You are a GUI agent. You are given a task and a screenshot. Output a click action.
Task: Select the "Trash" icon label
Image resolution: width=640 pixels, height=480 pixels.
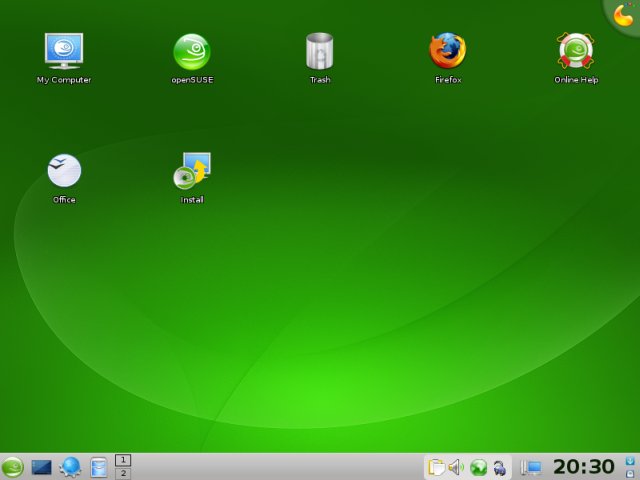pyautogui.click(x=320, y=80)
